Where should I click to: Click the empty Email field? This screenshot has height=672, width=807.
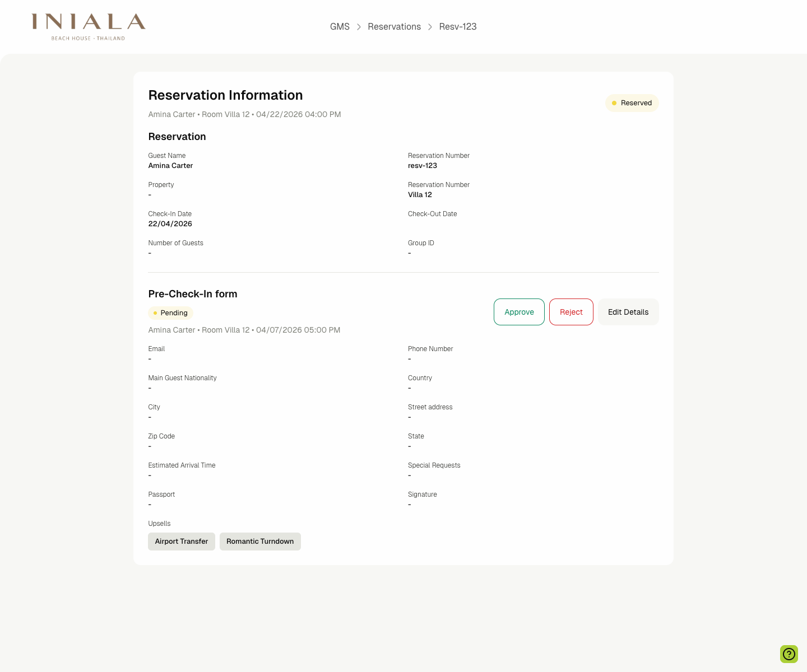click(x=150, y=359)
